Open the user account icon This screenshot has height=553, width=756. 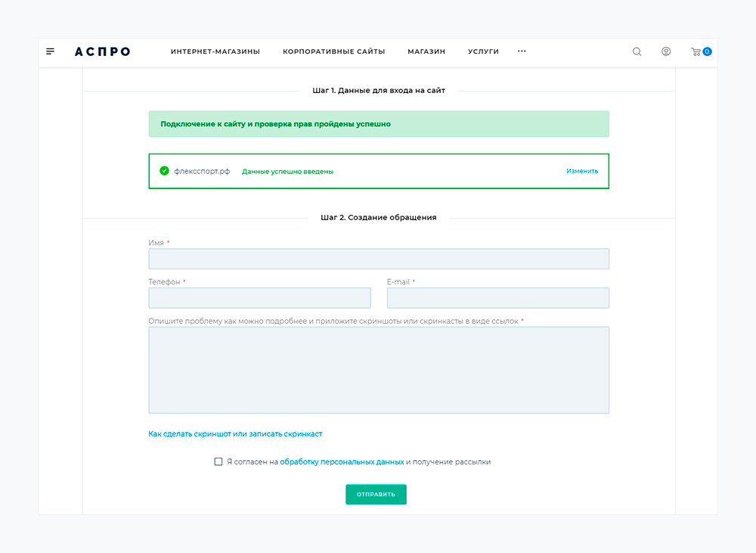(666, 51)
